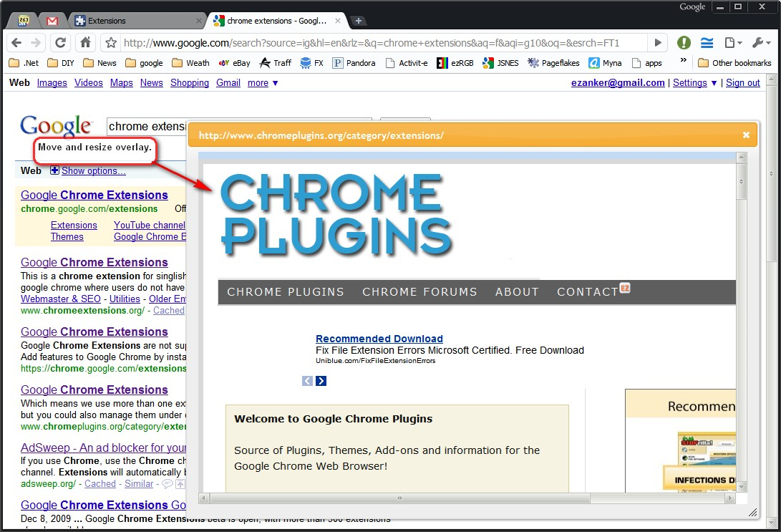Open the Activit-e bookmark
This screenshot has height=532, width=781.
(407, 63)
